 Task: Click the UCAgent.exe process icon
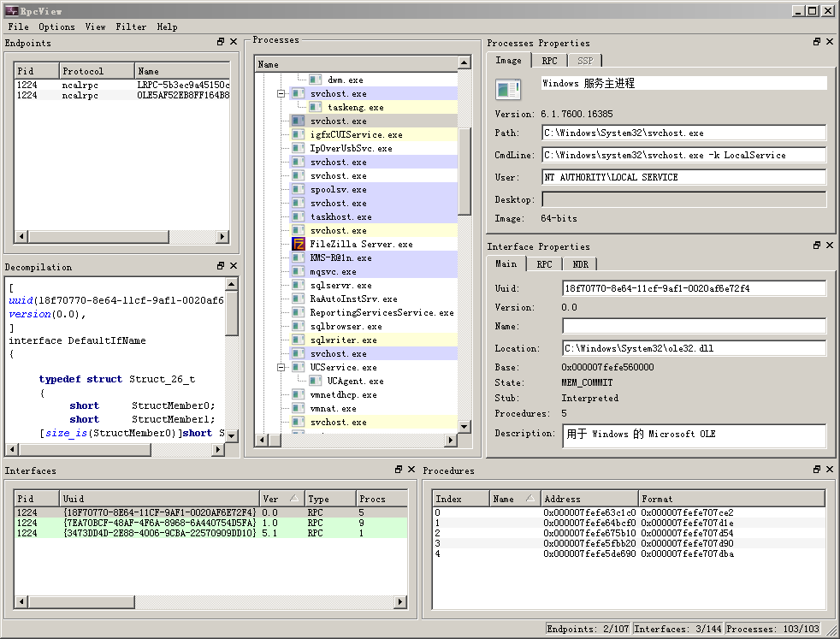tap(315, 381)
